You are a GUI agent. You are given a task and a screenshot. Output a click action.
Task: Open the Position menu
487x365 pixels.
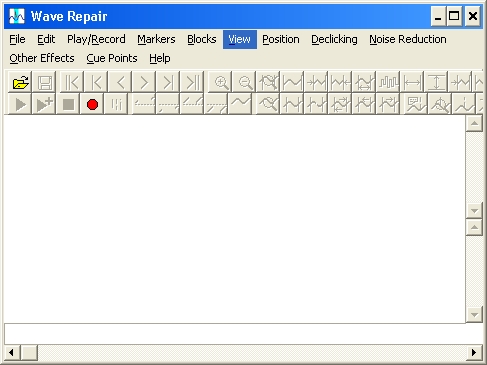click(281, 39)
